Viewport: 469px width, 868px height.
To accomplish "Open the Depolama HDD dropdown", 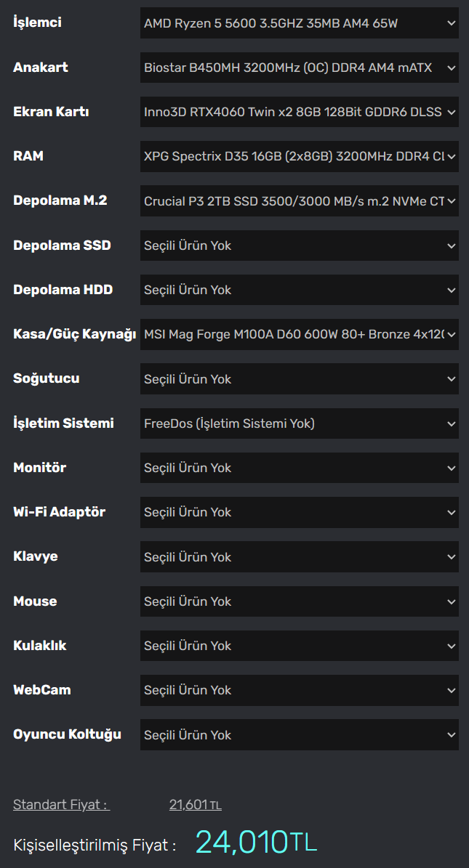I will coord(300,290).
